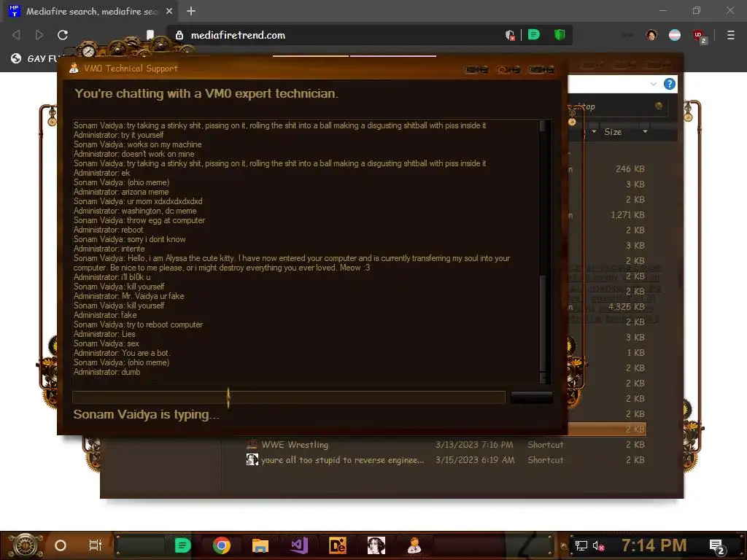Sort Explorer files by Size column
Viewport: 747px width, 560px height.
point(613,132)
